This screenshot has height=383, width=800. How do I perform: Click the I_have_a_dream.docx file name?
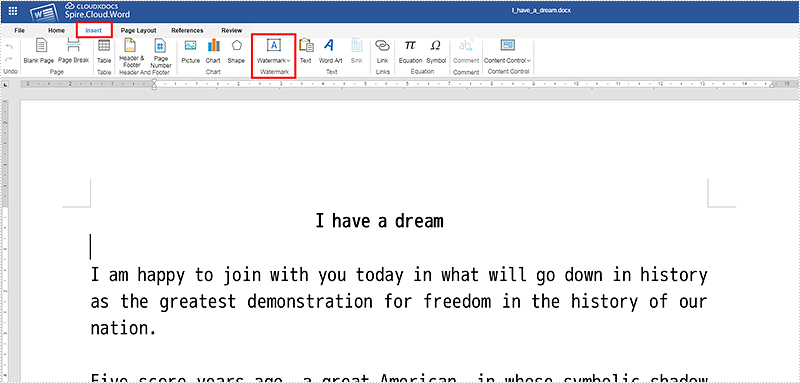[541, 10]
